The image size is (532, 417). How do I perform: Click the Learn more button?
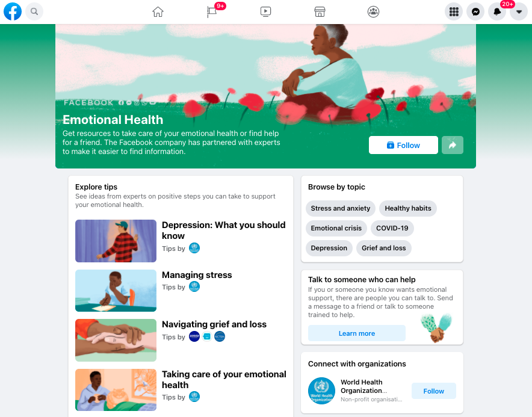click(357, 333)
